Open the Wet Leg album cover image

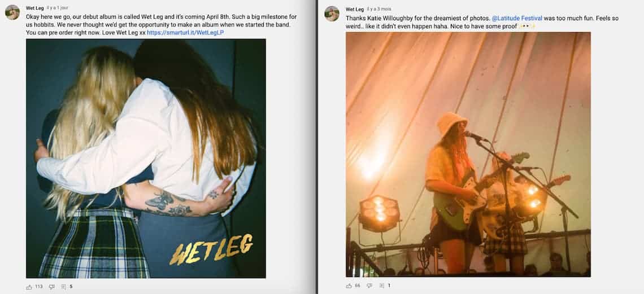(x=146, y=158)
